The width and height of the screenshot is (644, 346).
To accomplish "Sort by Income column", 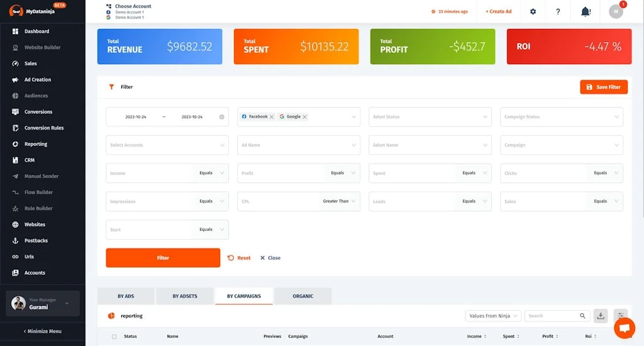I will pyautogui.click(x=477, y=337).
